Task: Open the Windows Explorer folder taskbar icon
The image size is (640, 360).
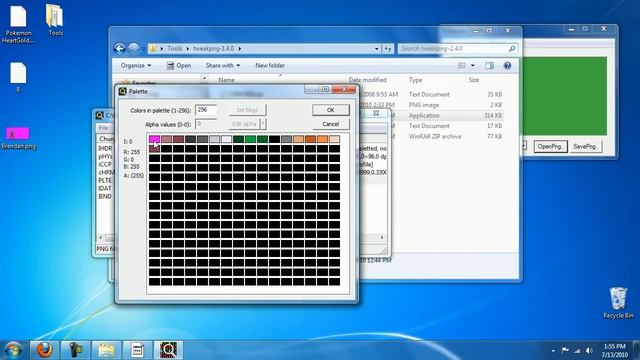Action: pyautogui.click(x=106, y=350)
